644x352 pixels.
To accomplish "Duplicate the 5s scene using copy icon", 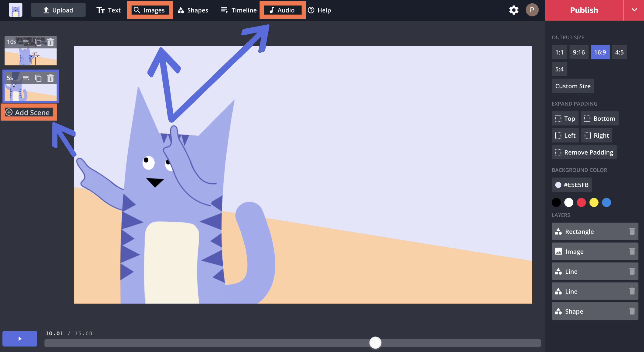I will pos(38,78).
